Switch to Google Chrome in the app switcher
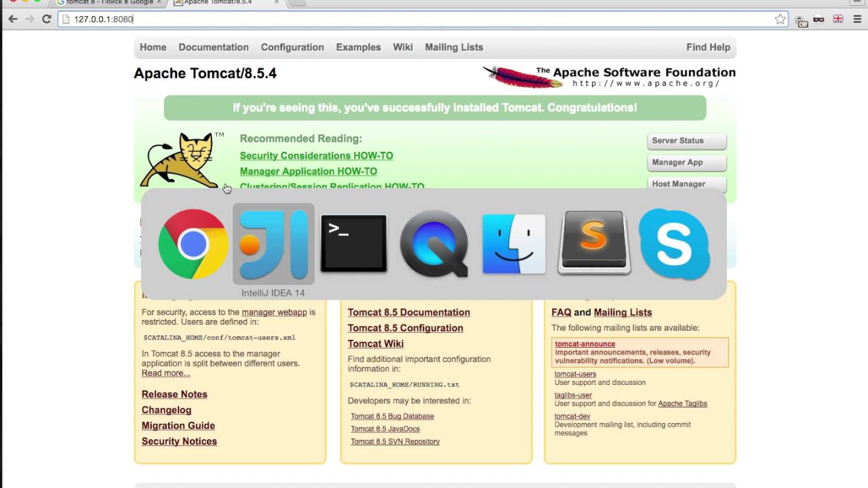This screenshot has height=488, width=868. tap(193, 244)
